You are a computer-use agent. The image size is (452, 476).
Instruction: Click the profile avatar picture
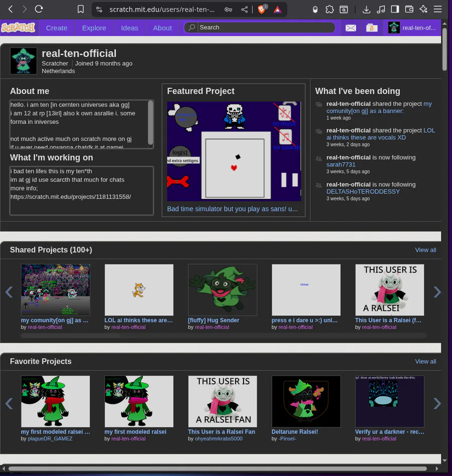click(24, 61)
